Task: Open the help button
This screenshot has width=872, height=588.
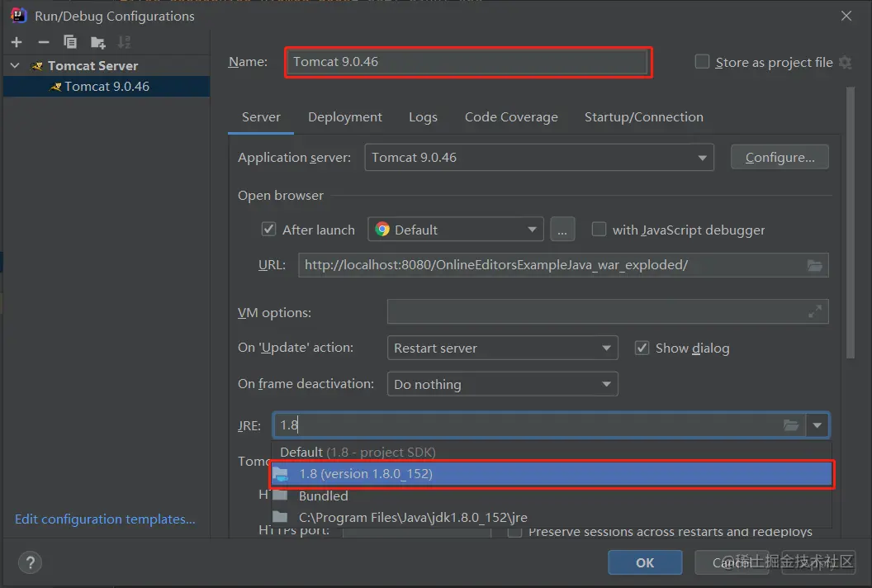Action: click(x=30, y=562)
